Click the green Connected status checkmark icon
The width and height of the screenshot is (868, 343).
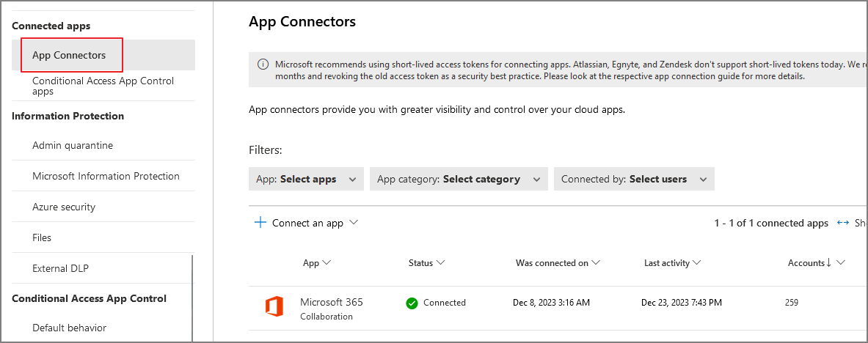(x=412, y=303)
